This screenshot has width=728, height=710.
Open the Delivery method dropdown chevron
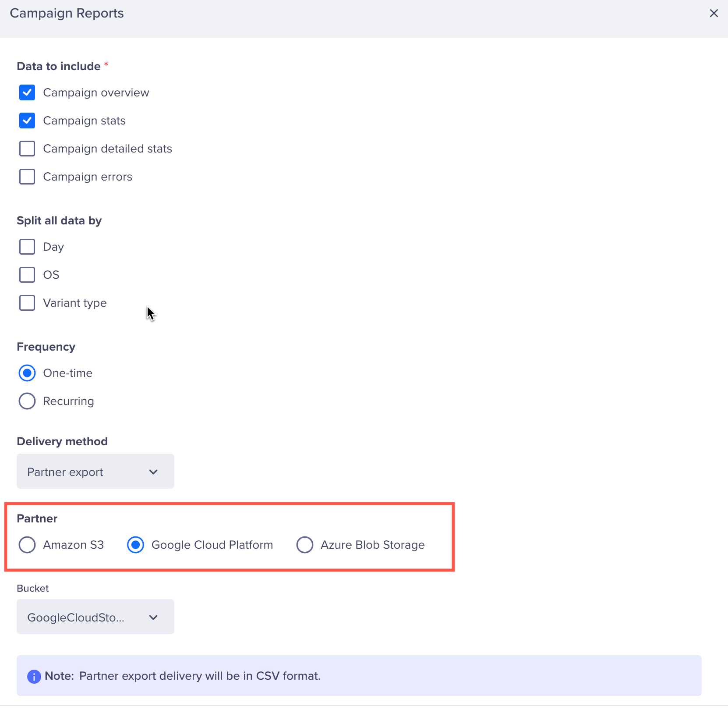(153, 472)
